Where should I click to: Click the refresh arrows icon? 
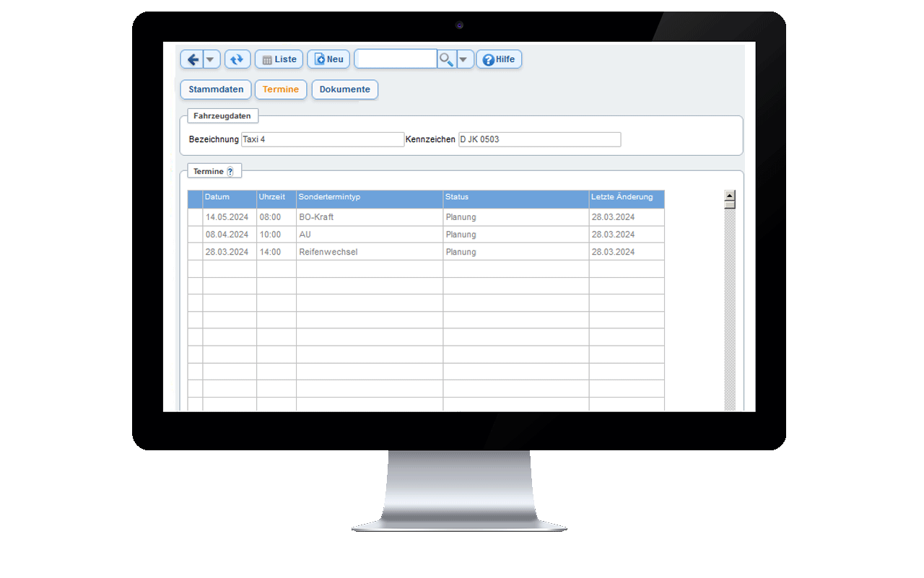[x=237, y=59]
